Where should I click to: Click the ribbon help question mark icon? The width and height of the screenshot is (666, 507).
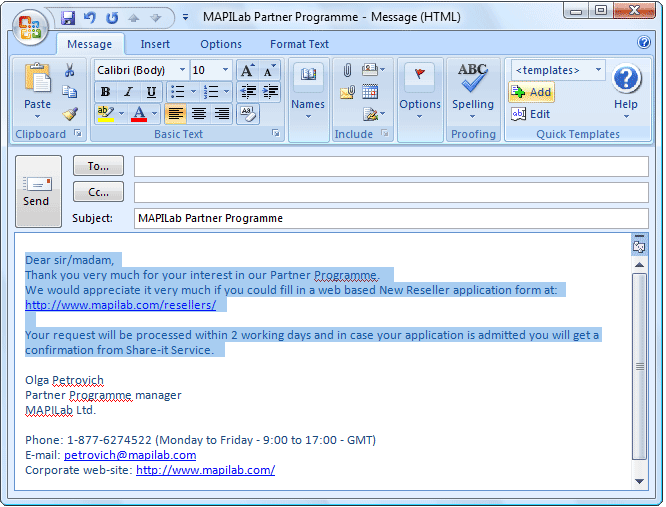[x=644, y=42]
